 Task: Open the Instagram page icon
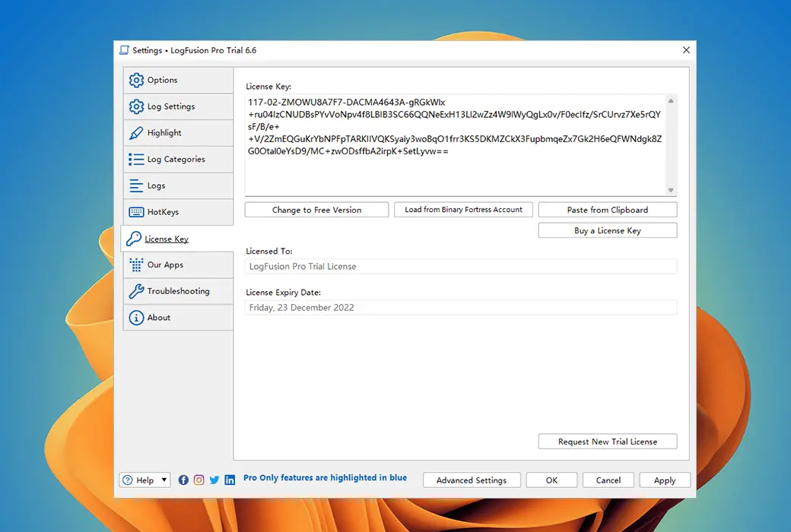[199, 480]
